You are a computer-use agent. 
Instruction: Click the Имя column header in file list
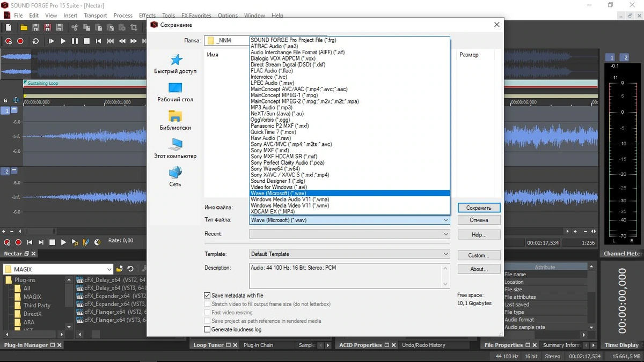tap(213, 55)
